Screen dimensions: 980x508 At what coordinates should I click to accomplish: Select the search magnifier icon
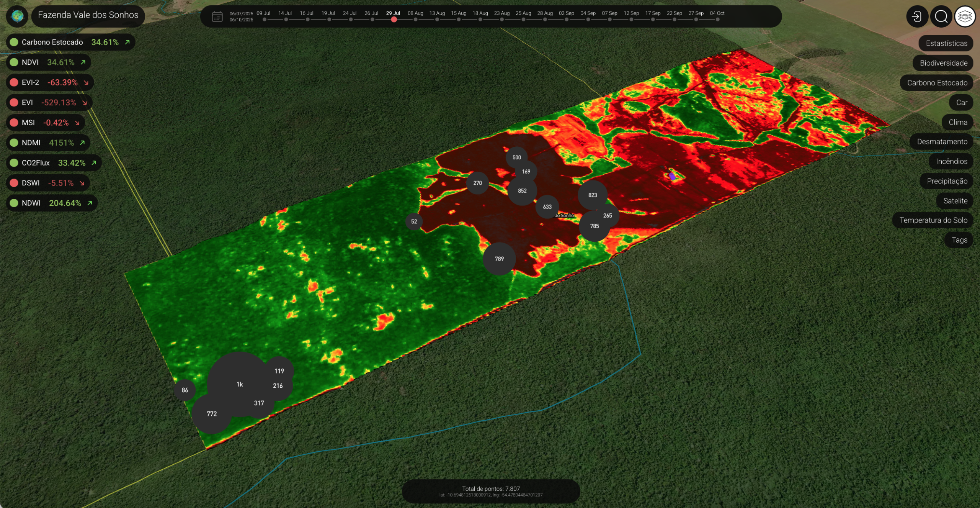point(941,16)
